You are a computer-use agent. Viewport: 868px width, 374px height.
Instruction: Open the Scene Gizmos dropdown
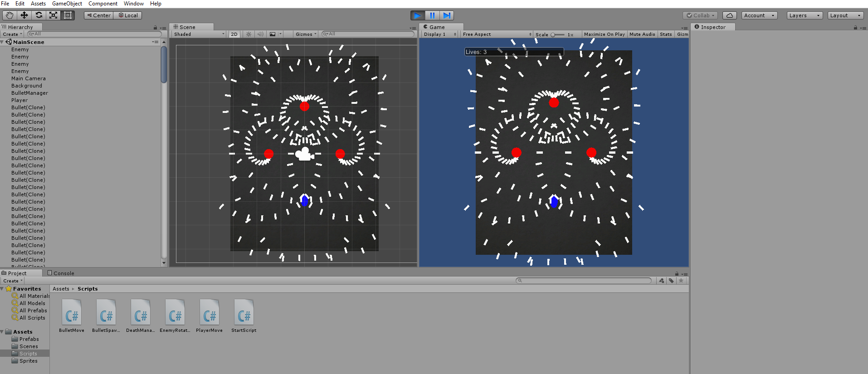click(306, 34)
